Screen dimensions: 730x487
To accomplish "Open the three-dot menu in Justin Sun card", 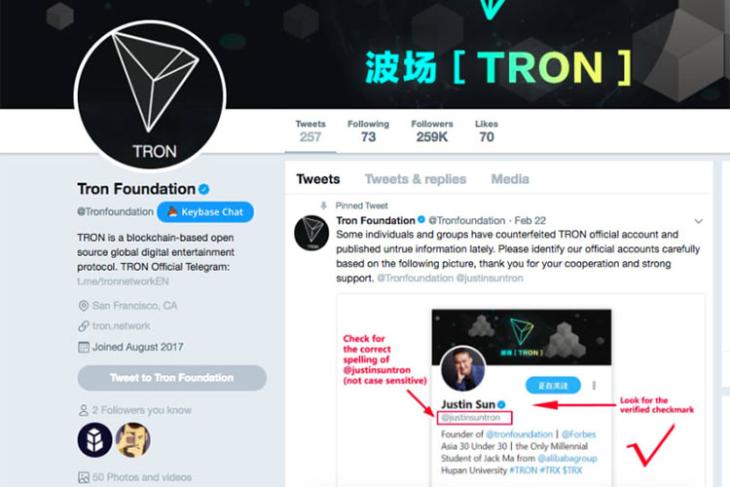I will click(x=594, y=386).
